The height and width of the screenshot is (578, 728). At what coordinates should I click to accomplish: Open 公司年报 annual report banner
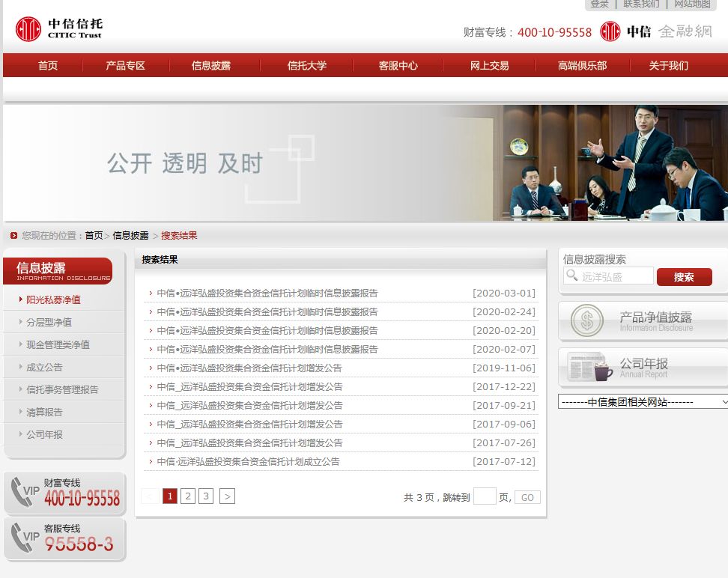click(x=642, y=368)
